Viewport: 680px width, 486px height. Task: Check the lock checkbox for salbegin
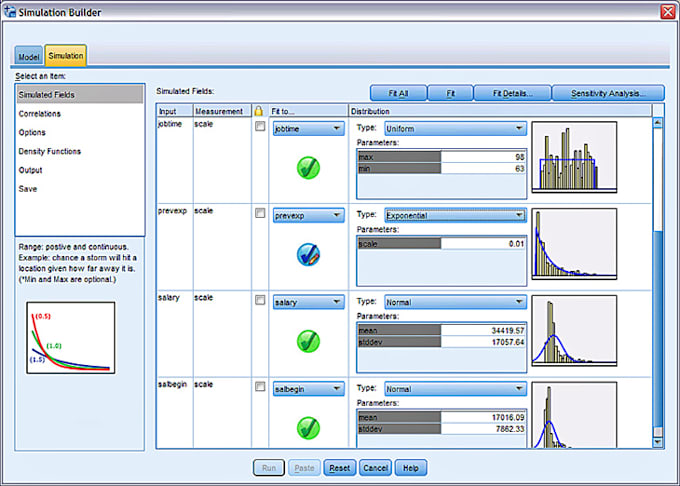click(x=260, y=385)
